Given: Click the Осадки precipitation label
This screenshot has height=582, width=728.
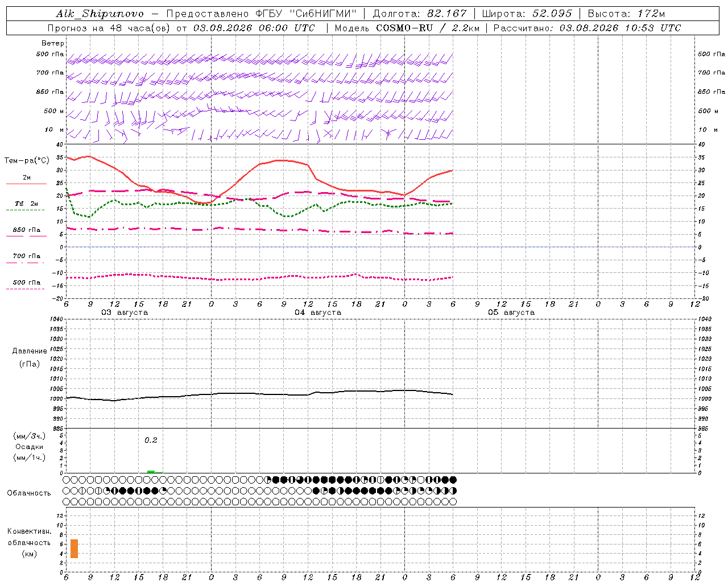Looking at the screenshot, I should point(30,447).
